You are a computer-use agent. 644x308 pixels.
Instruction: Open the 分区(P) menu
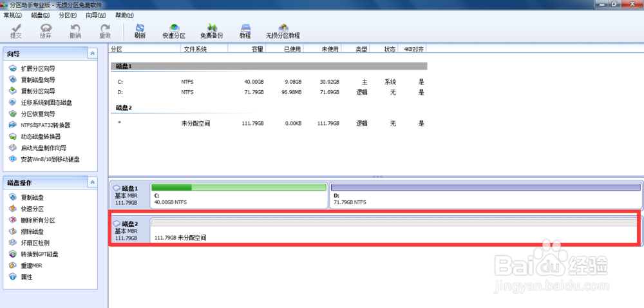click(68, 15)
